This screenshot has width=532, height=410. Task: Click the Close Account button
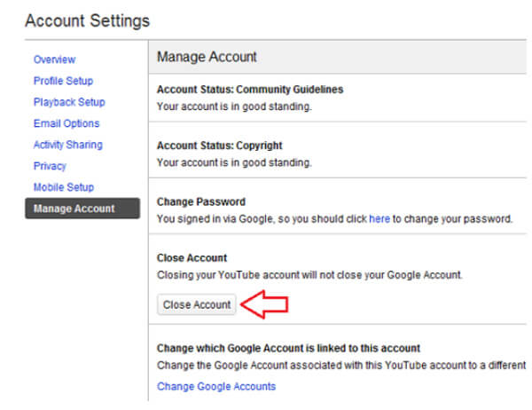pos(197,304)
